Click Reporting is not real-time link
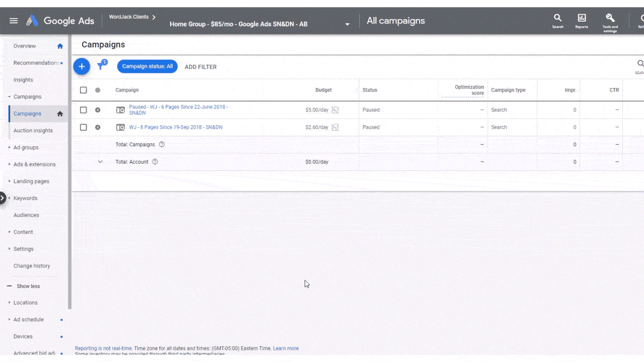Image resolution: width=644 pixels, height=362 pixels. [104, 348]
